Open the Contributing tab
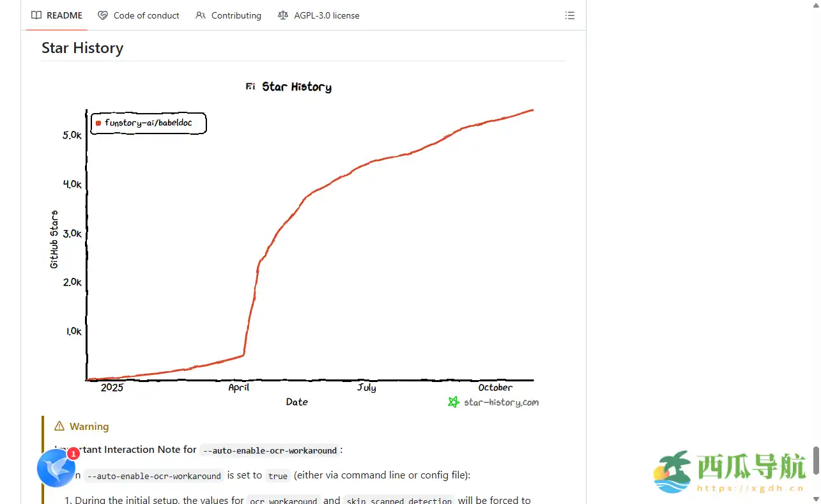 pos(228,15)
